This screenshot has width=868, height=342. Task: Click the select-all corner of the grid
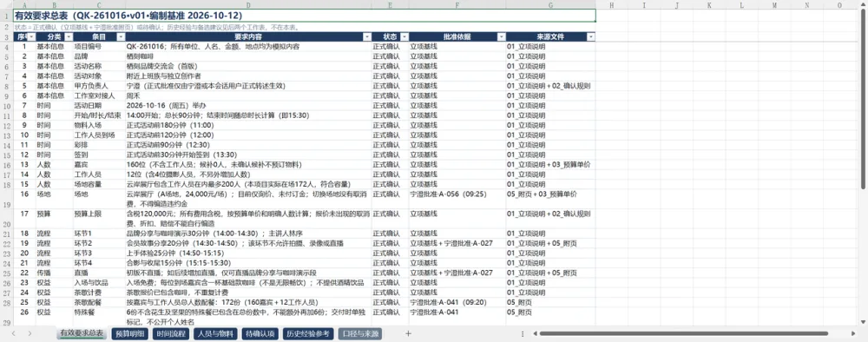point(7,5)
